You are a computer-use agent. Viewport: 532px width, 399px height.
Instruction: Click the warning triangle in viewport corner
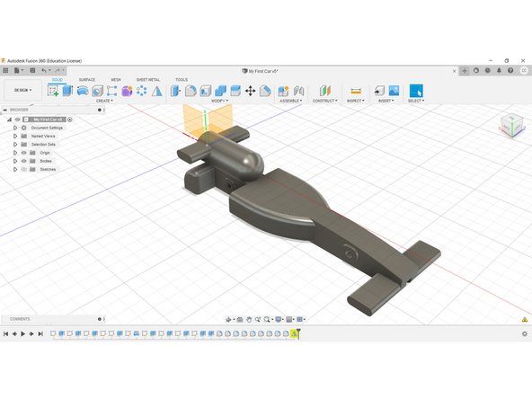coord(525,319)
